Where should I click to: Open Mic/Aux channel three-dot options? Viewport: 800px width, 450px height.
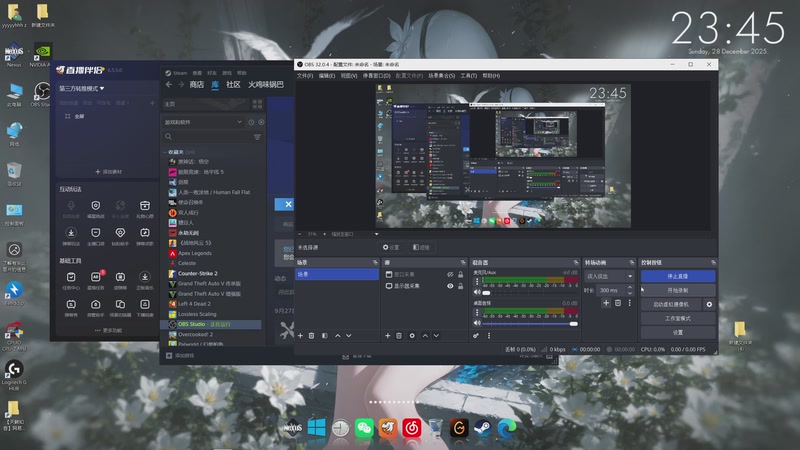click(x=477, y=282)
